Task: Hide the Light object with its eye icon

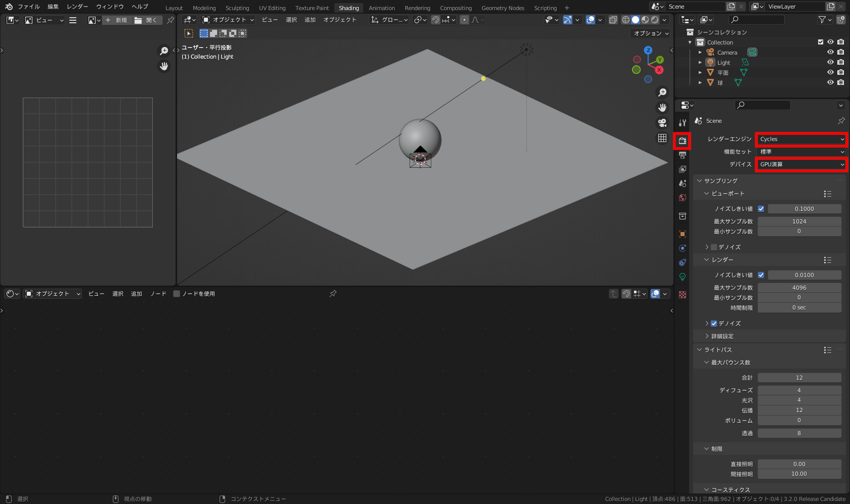Action: (x=830, y=62)
